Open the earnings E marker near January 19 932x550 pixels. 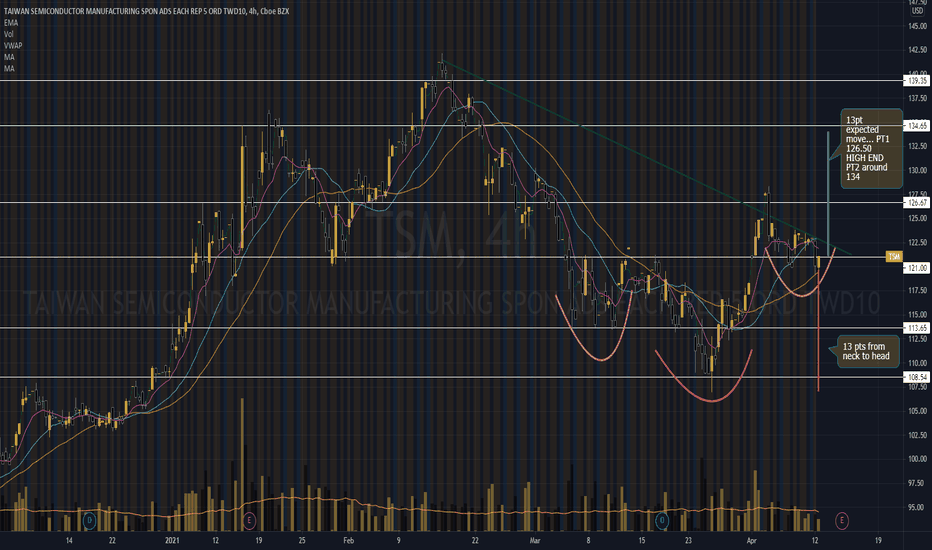click(x=249, y=521)
